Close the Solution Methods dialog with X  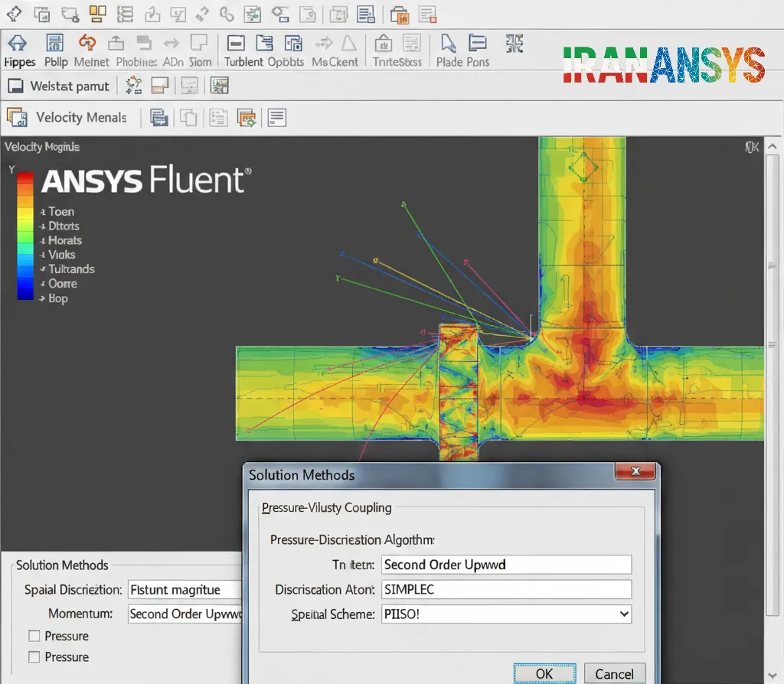[635, 471]
